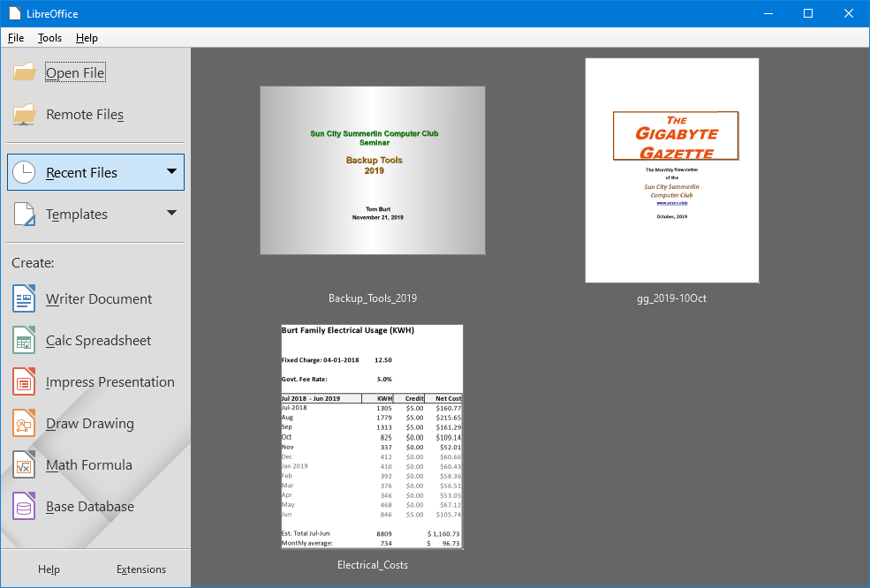
Task: Create a new Writer Document
Action: point(99,299)
